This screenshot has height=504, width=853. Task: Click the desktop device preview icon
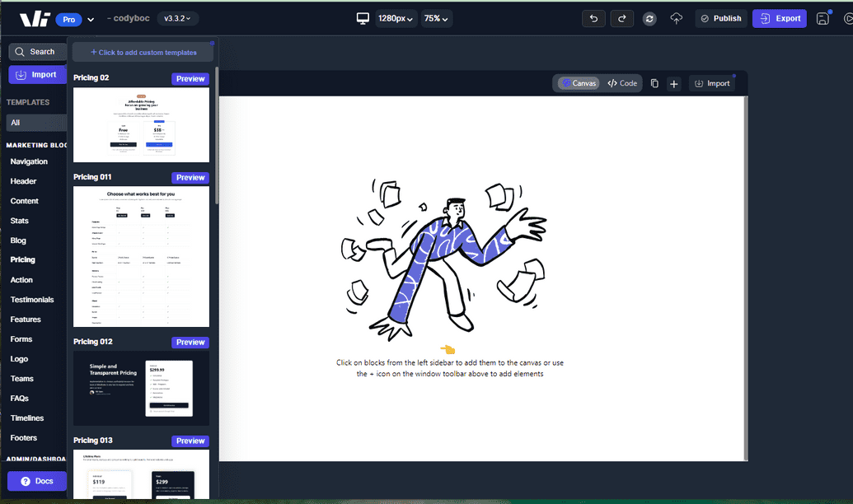(363, 18)
